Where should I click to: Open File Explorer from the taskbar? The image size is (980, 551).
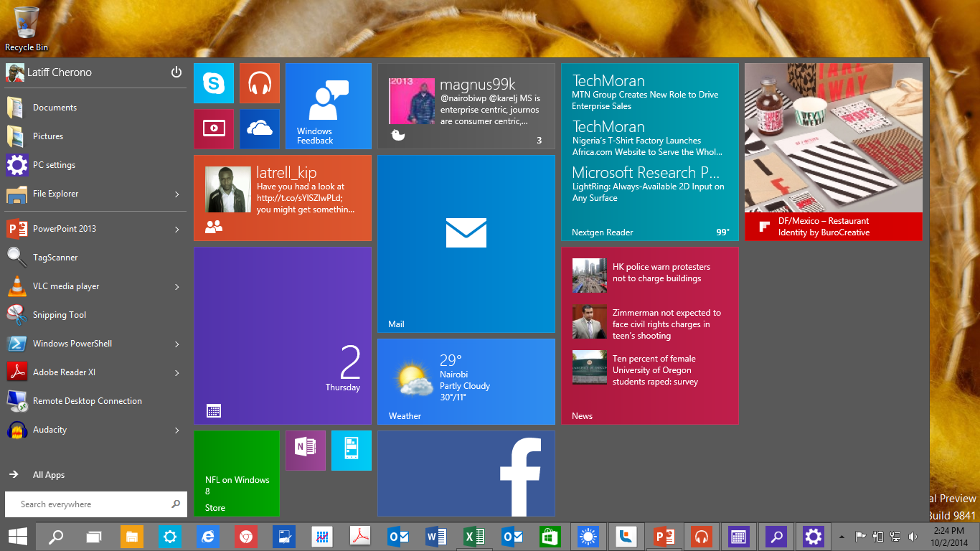132,536
